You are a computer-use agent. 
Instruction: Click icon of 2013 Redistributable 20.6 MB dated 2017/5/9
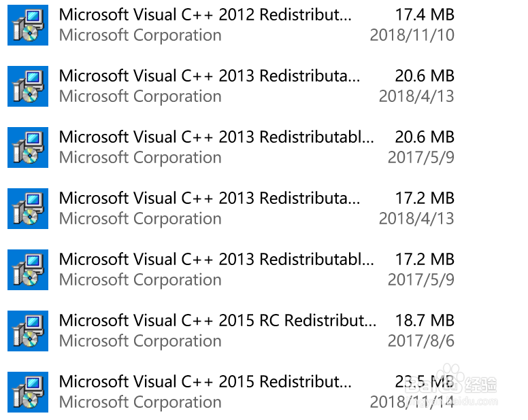(x=28, y=147)
